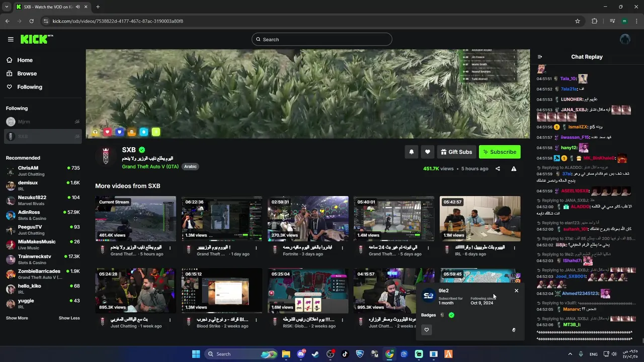This screenshot has width=644, height=362.
Task: Click the Kick logo
Action: pos(37,39)
